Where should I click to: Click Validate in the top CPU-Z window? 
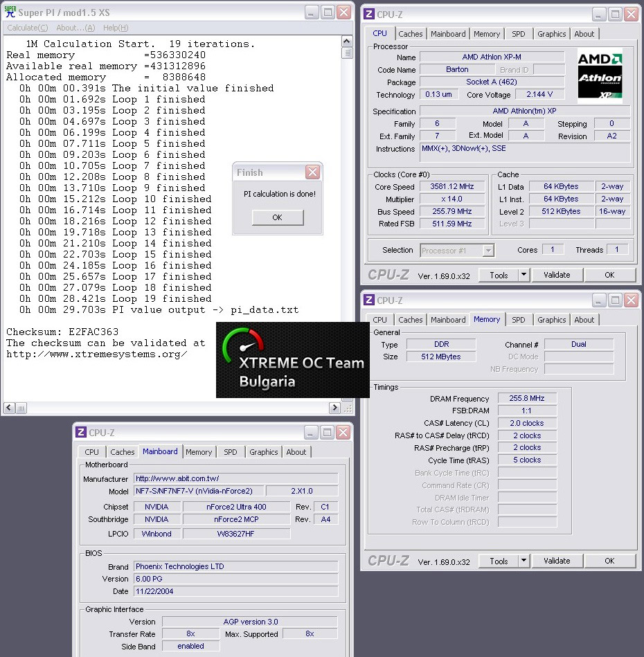click(x=557, y=276)
